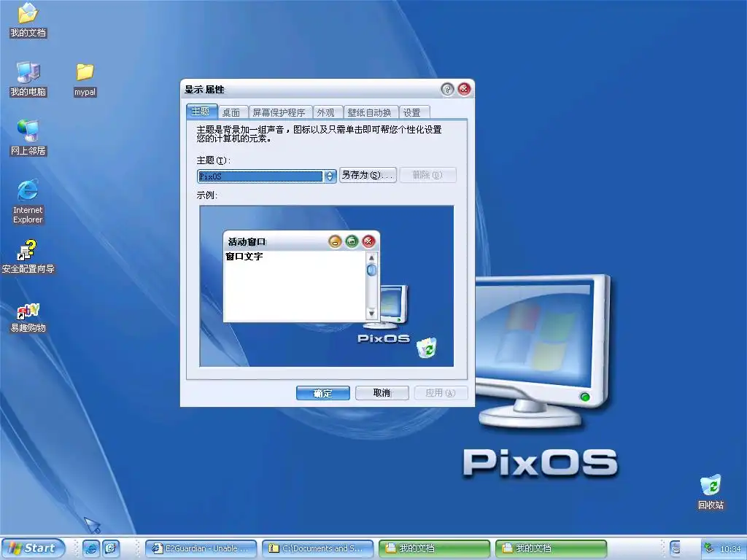This screenshot has width=747, height=560.
Task: Close the 显示 属性 dialog with red X
Action: [x=464, y=89]
